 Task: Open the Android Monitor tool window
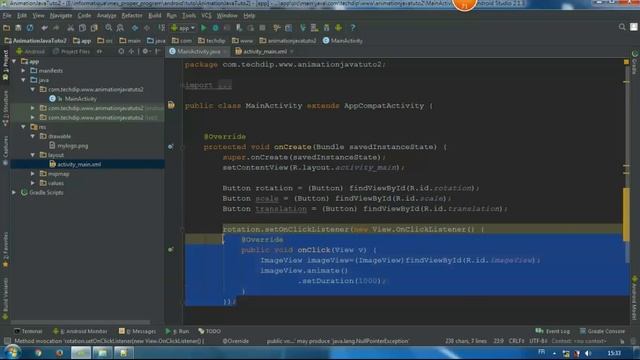(80, 331)
